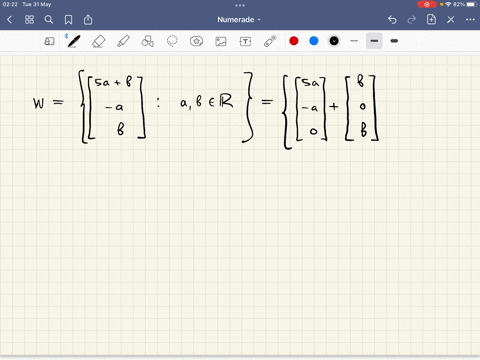This screenshot has width=480, height=360.
Task: Select the Highlighter tool
Action: pyautogui.click(x=123, y=41)
